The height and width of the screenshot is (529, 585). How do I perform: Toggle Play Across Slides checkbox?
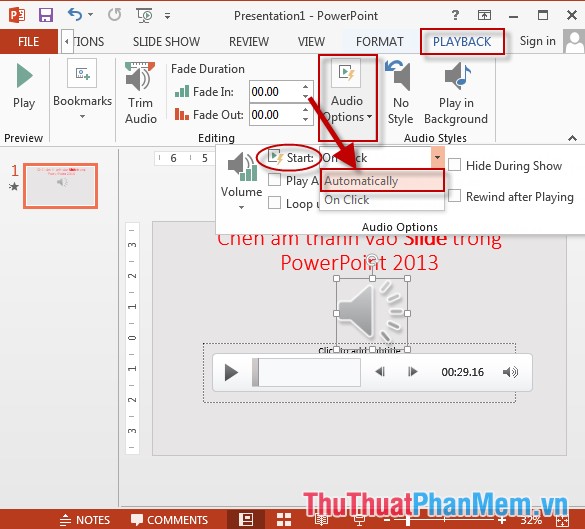[275, 180]
